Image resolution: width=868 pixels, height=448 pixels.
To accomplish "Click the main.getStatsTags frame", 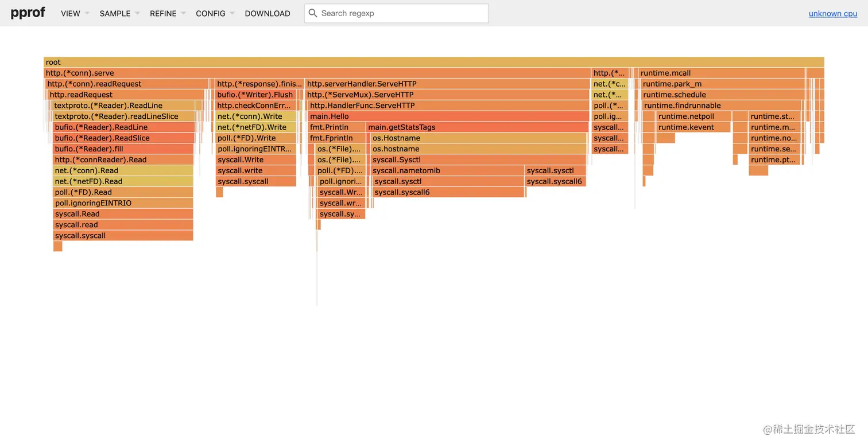I will [x=477, y=127].
